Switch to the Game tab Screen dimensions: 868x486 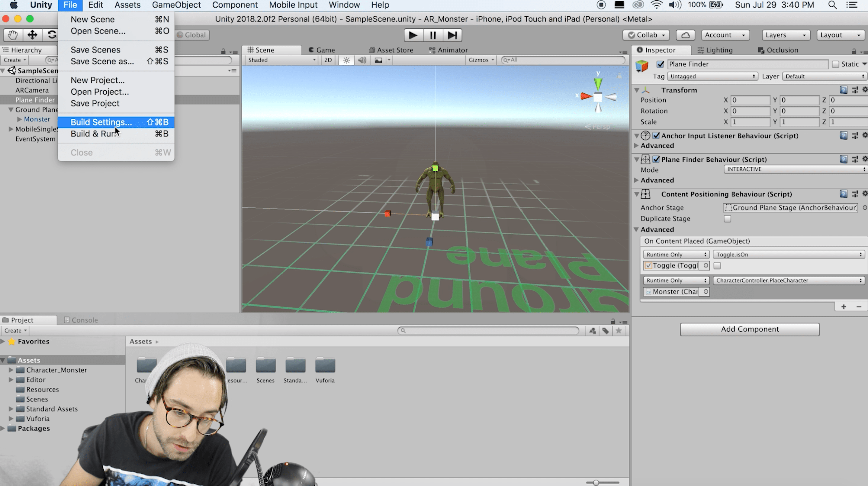[x=322, y=50]
